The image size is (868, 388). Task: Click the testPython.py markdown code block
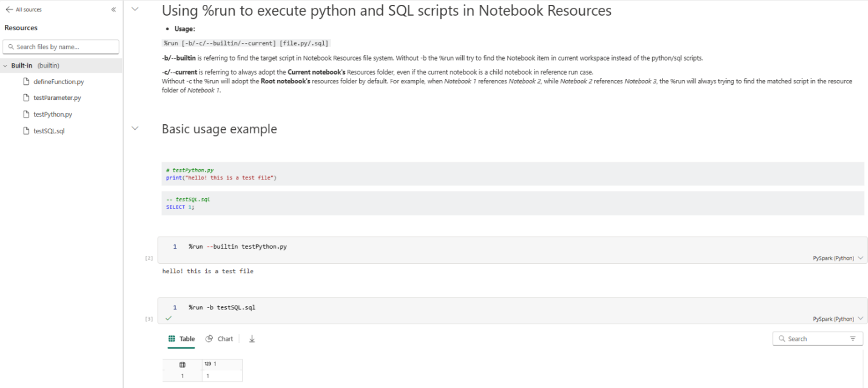tap(513, 174)
